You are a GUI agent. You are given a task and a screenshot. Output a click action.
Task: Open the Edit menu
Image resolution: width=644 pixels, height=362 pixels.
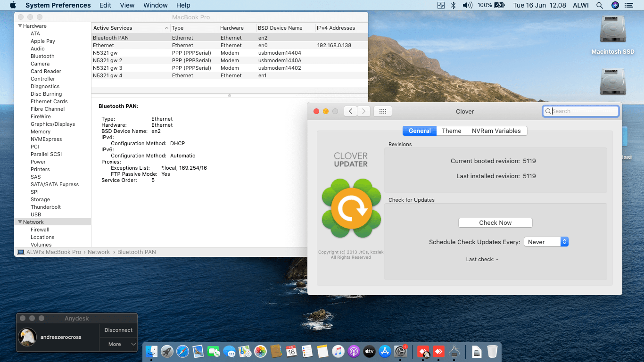coord(105,5)
